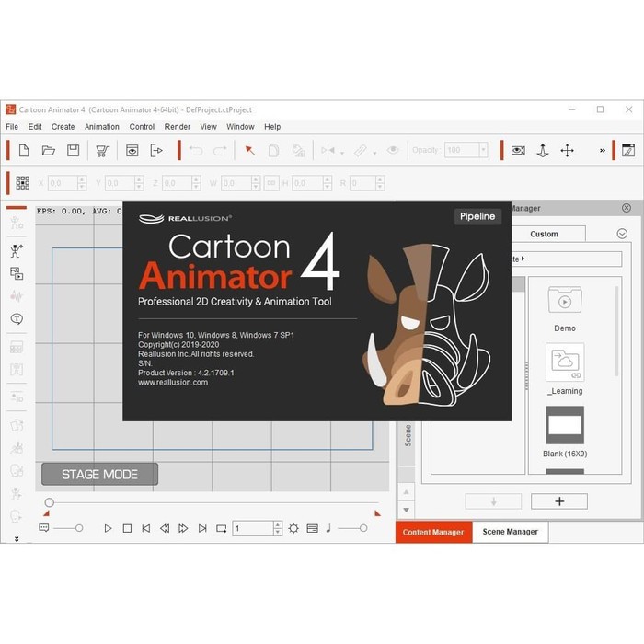Click the timeline playhead circle
The image size is (644, 644).
click(50, 502)
